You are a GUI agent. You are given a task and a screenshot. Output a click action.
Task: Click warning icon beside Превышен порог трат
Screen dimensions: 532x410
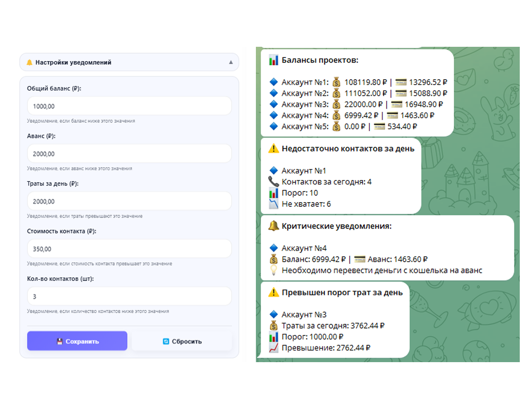click(273, 292)
